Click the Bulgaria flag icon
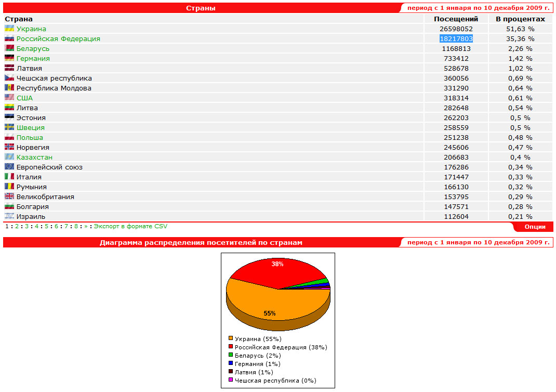 coord(9,206)
